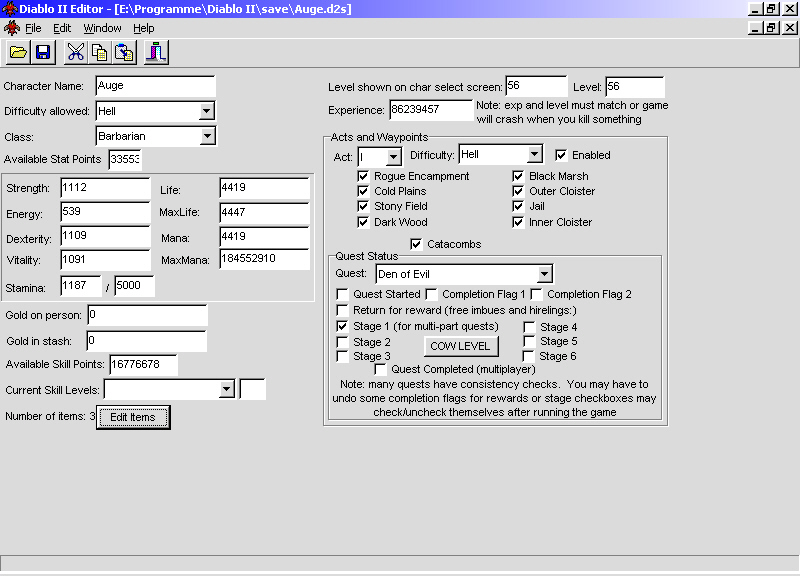
Task: Expand the waypoints Difficulty dropdown
Action: 534,154
